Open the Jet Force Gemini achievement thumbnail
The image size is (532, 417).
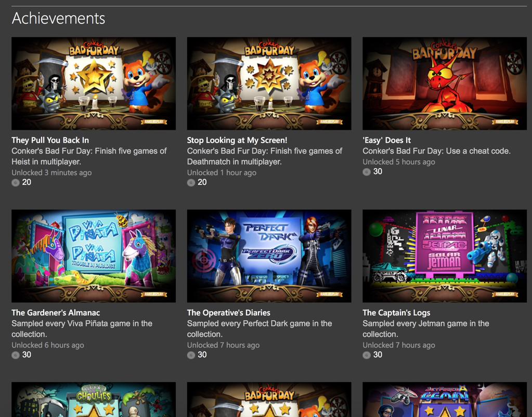click(445, 400)
